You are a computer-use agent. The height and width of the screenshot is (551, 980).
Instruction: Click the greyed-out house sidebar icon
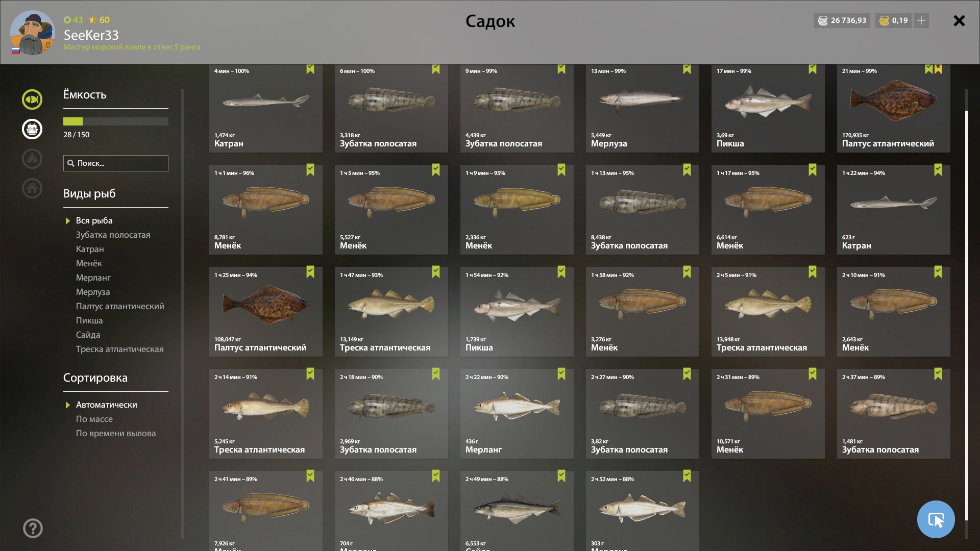[32, 188]
